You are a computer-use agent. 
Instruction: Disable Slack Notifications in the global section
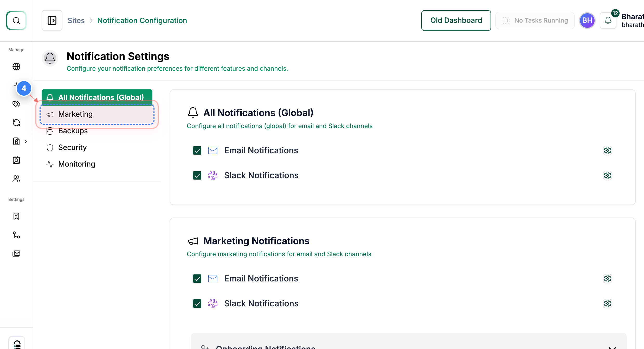coord(197,175)
